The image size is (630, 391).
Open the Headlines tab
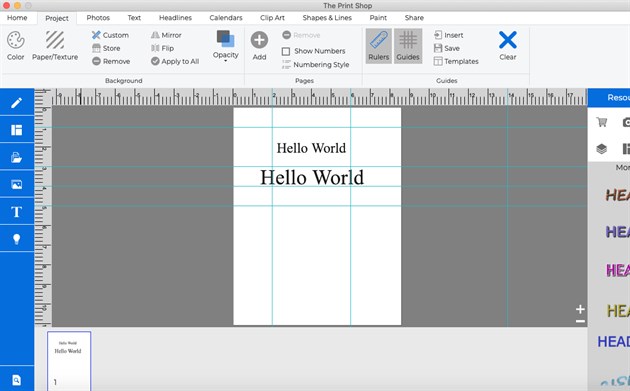175,18
